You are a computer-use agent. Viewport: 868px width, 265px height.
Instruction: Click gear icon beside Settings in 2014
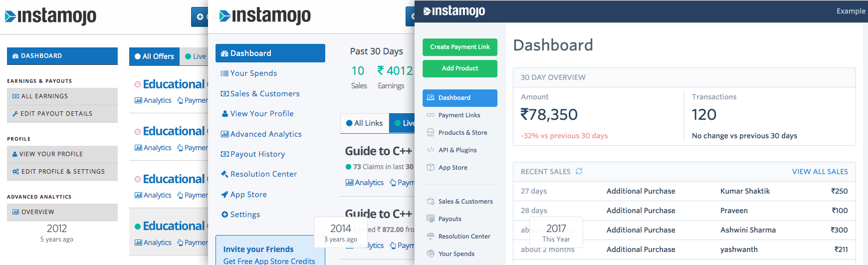tap(224, 215)
